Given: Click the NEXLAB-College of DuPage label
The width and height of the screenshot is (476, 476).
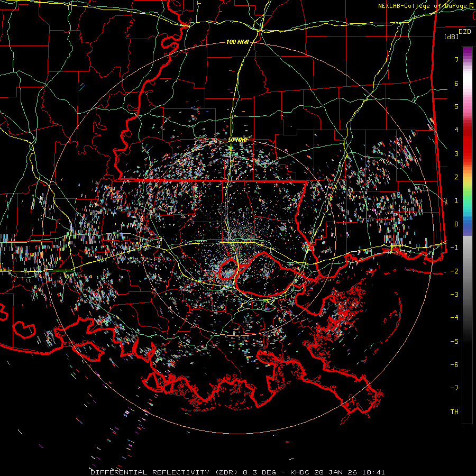Looking at the screenshot, I should (425, 6).
